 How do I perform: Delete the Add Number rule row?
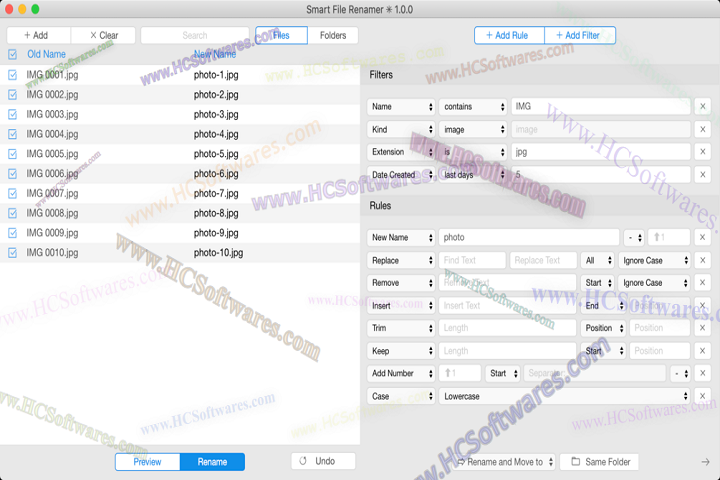coord(703,373)
